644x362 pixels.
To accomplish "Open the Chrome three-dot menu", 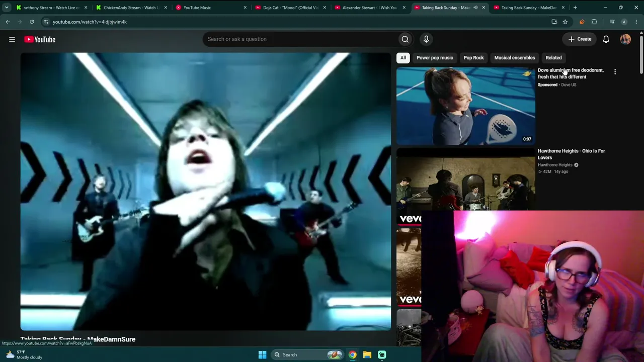I will (x=636, y=22).
